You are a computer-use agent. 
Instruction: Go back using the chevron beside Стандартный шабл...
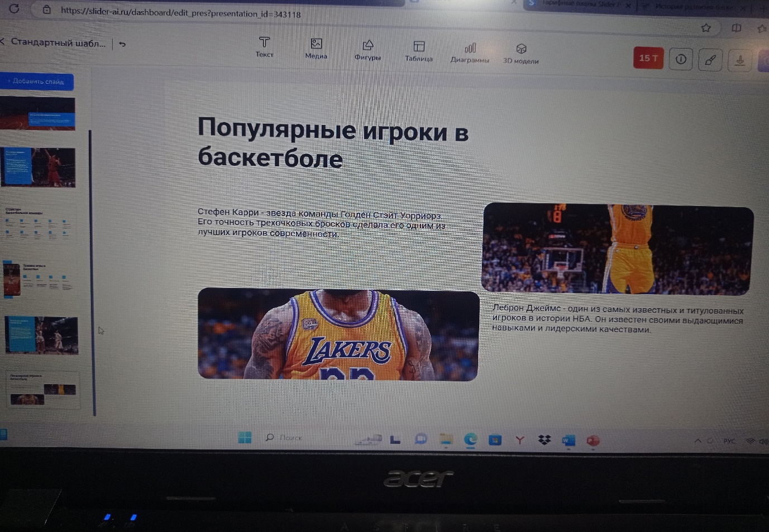[2, 41]
